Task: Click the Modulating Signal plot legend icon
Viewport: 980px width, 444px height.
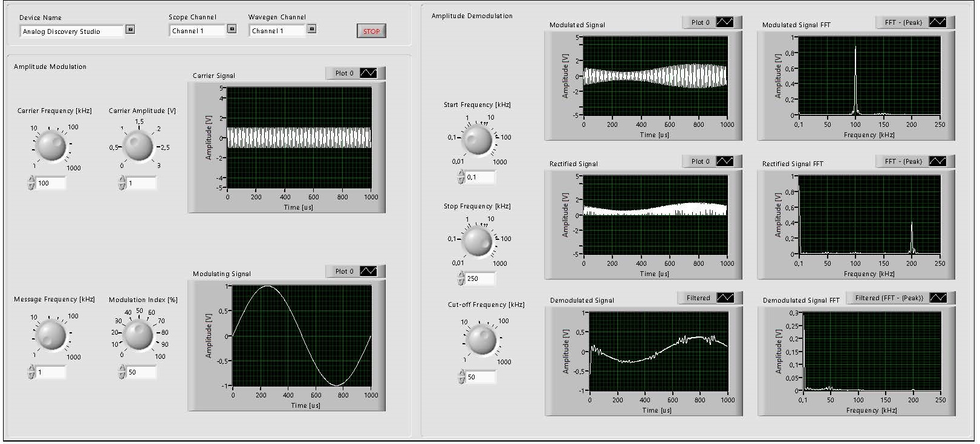Action: tap(368, 271)
